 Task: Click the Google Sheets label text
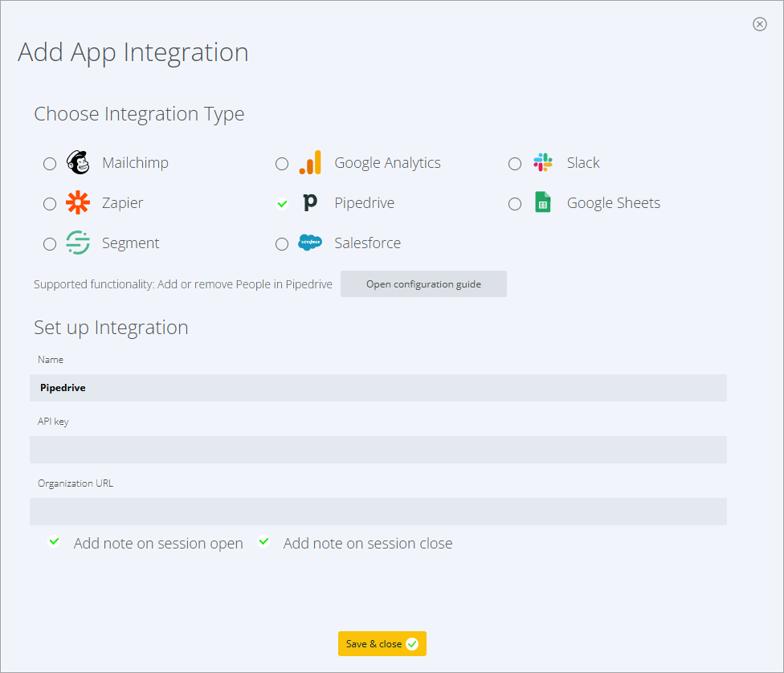614,203
